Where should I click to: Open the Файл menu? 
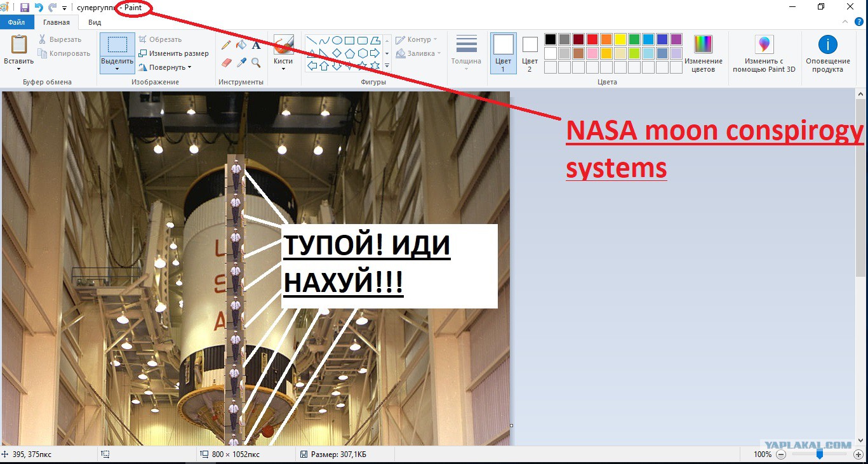[17, 22]
